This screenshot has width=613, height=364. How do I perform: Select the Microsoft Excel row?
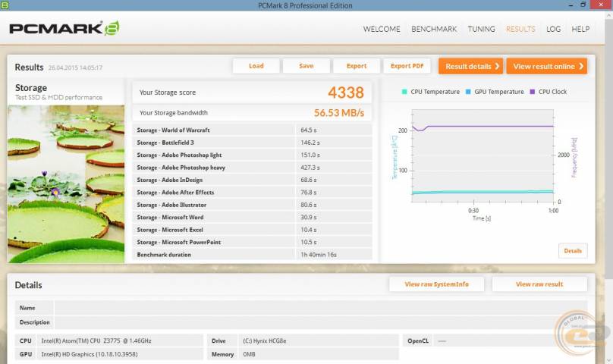click(253, 230)
